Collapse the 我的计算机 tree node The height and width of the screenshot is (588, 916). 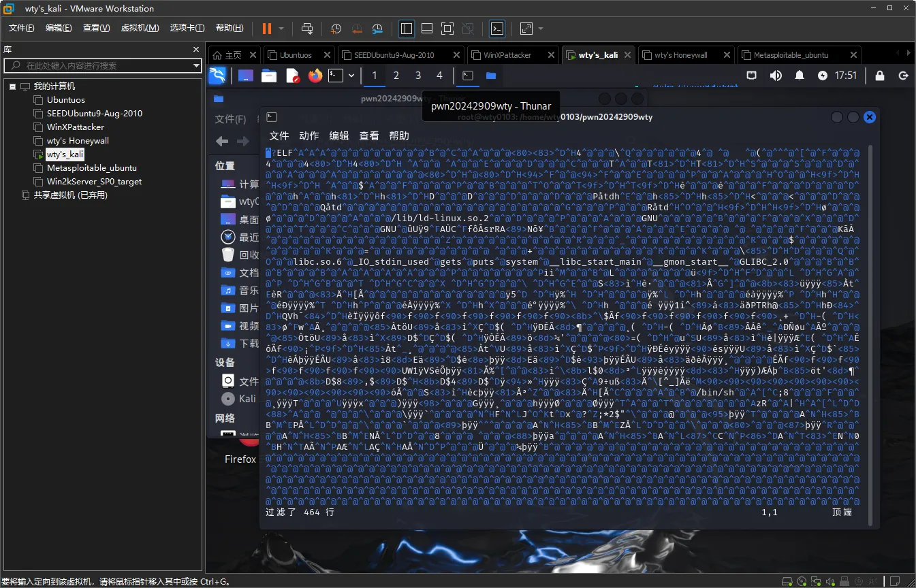[x=12, y=86]
